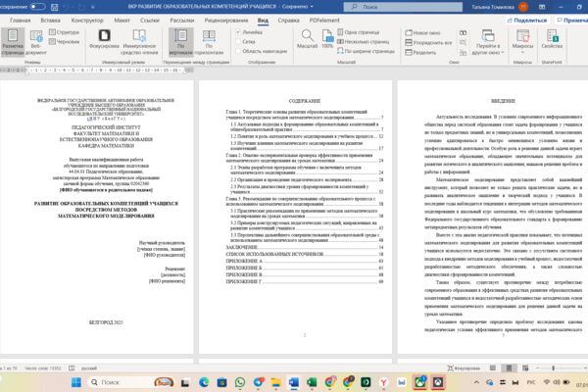Open the Рецензирование (Review) tab
The height and width of the screenshot is (392, 588).
226,21
